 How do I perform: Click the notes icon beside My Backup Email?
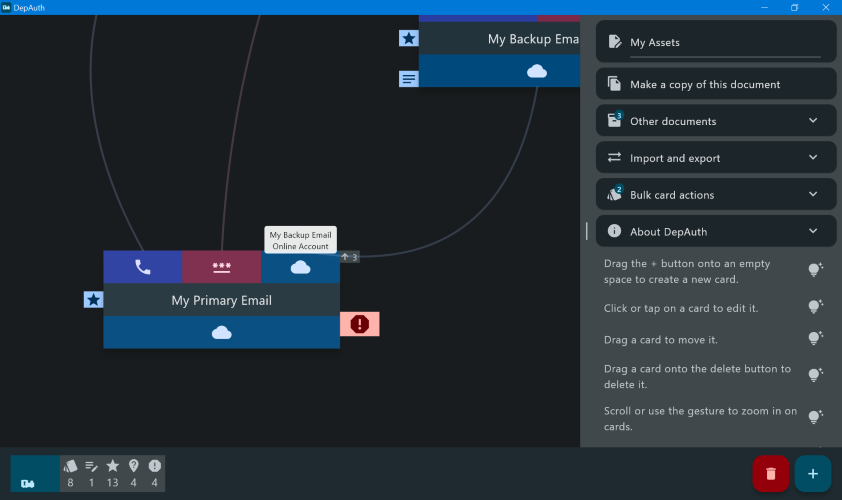(x=408, y=78)
